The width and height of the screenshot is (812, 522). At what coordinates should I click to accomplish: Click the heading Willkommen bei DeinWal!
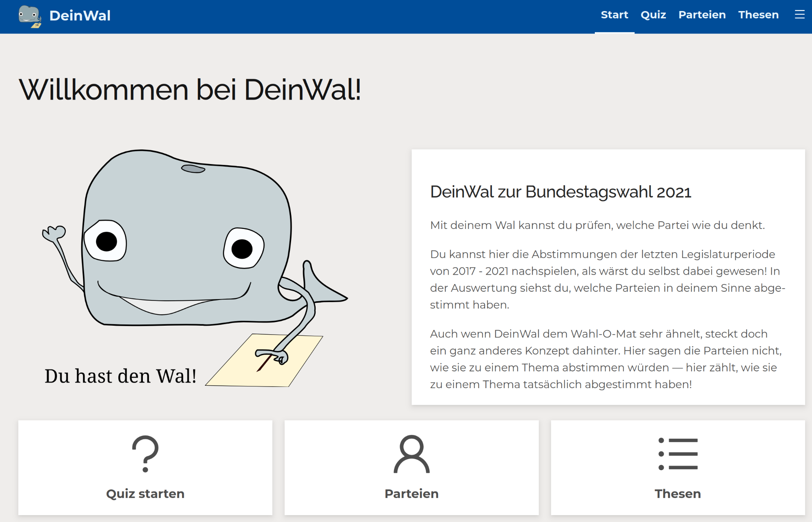click(x=190, y=89)
